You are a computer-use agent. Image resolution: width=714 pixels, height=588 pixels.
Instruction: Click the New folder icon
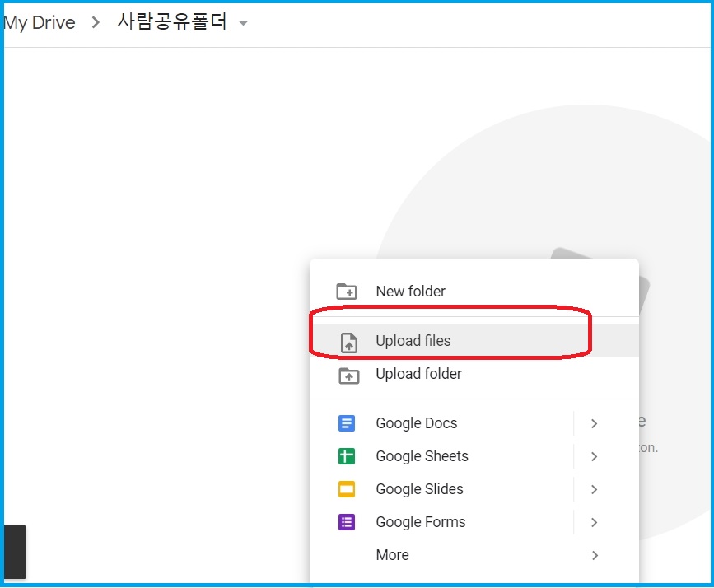pos(347,291)
